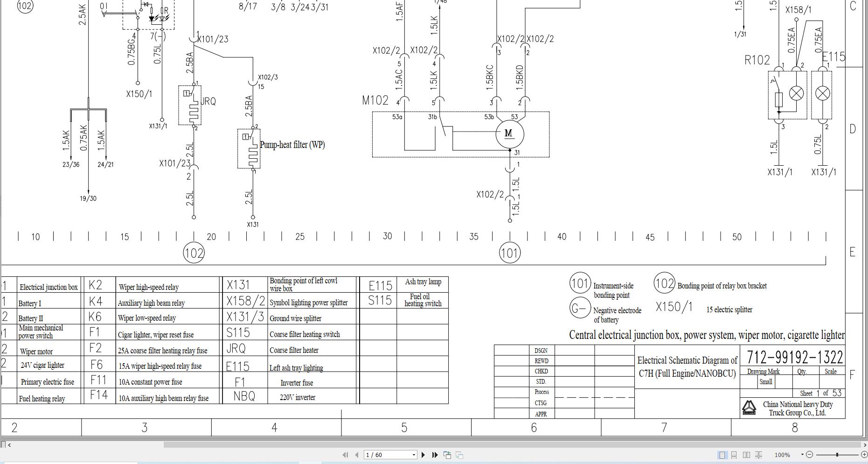The width and height of the screenshot is (868, 464).
Task: Click the zoom out minus icon
Action: pyautogui.click(x=809, y=455)
